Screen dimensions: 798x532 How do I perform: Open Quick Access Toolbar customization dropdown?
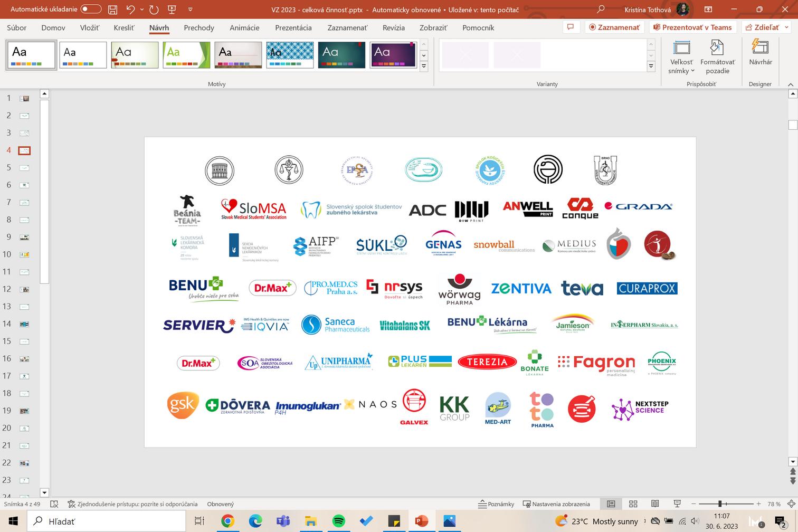pos(191,9)
